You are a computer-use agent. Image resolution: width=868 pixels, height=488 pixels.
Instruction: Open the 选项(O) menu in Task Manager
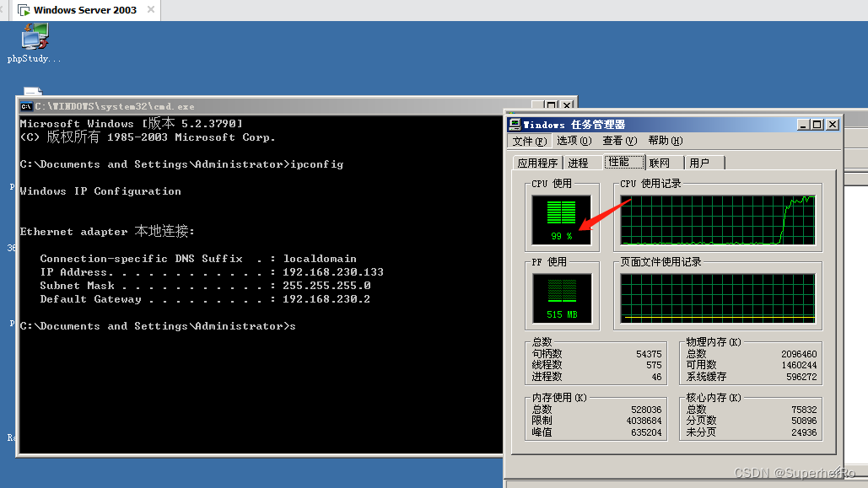tap(574, 141)
